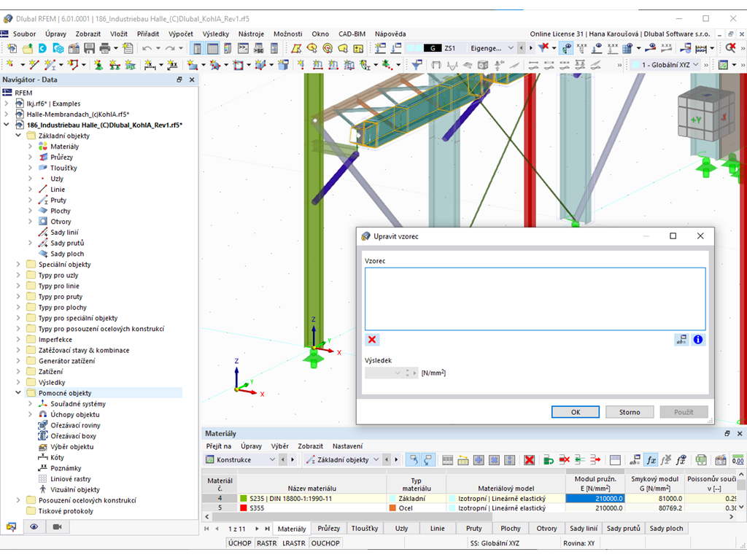
Task: Open Přejít na menu in Materiály panel
Action: coord(219,446)
